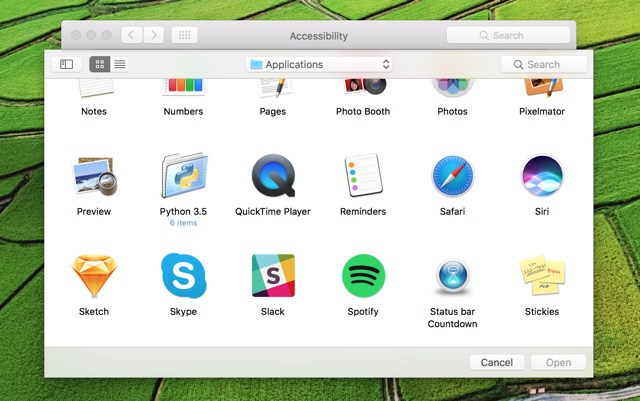
Task: Choose the Pages app icon
Action: pyautogui.click(x=276, y=87)
